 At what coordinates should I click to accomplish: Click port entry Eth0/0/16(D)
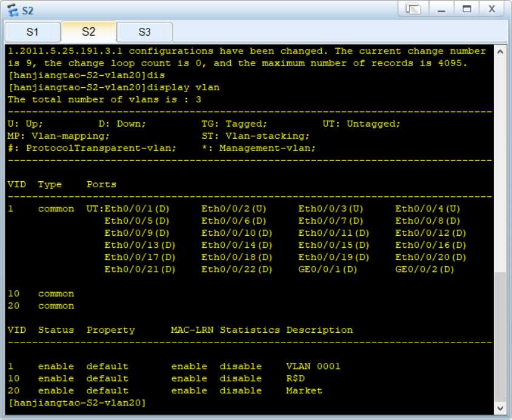pos(431,245)
